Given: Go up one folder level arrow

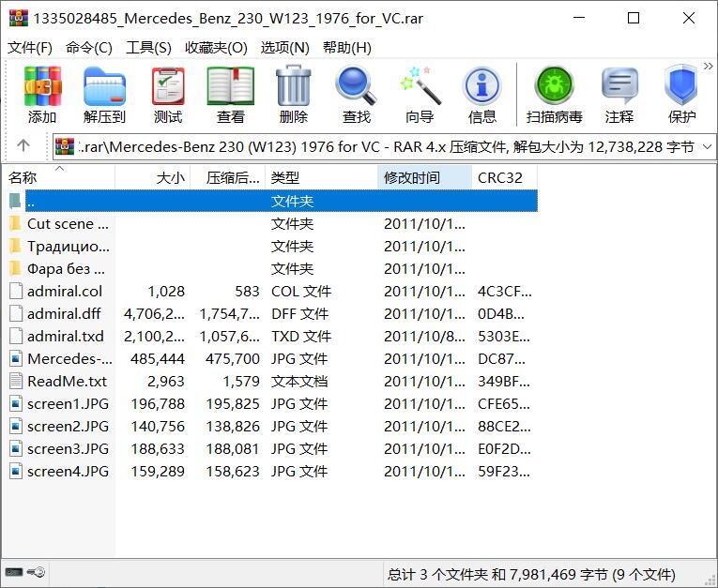Looking at the screenshot, I should (x=23, y=146).
